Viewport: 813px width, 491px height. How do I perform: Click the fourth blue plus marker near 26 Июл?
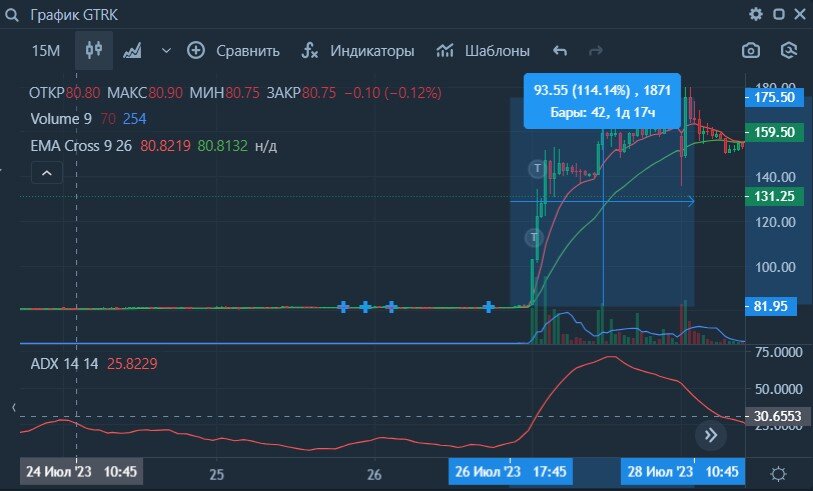pos(488,307)
